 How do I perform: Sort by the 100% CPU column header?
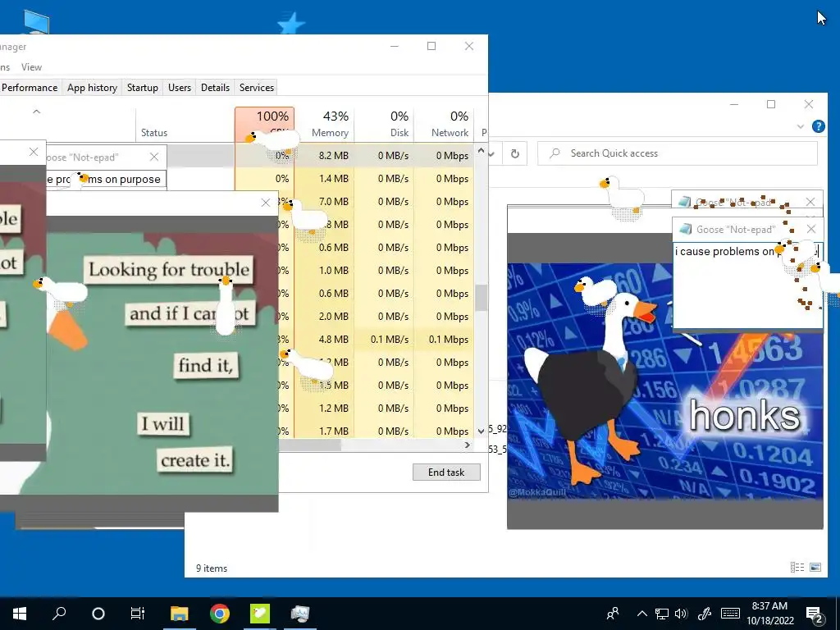pos(265,125)
